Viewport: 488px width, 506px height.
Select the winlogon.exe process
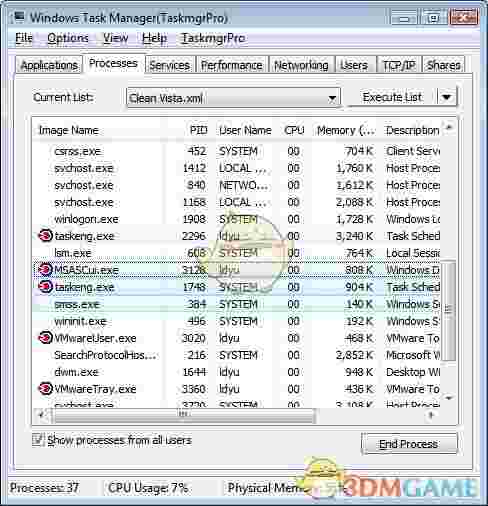[237, 219]
